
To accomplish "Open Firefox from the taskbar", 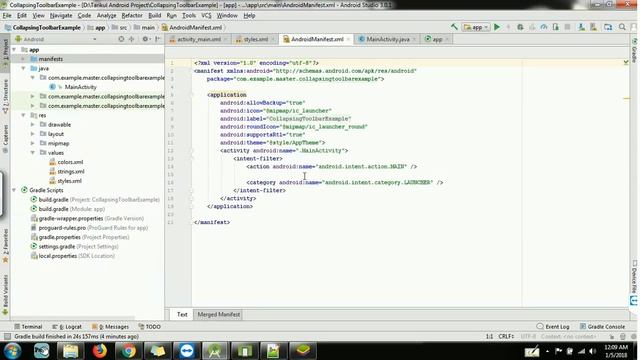I will (100, 351).
